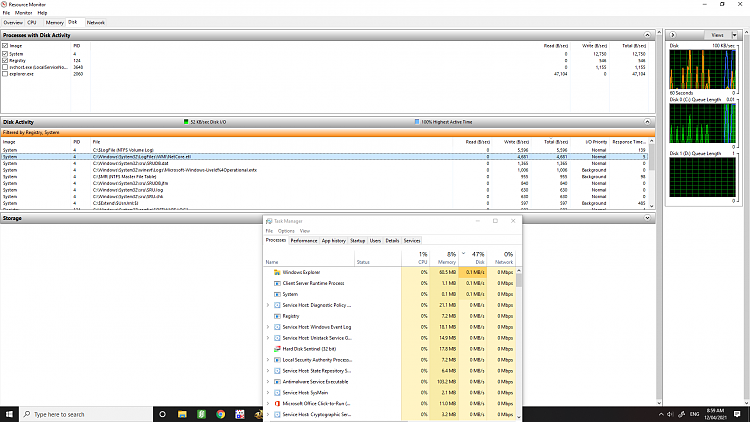Click the Task Manager process list scrollbar thumb
Screen dimensions: 750x422
pos(519,280)
